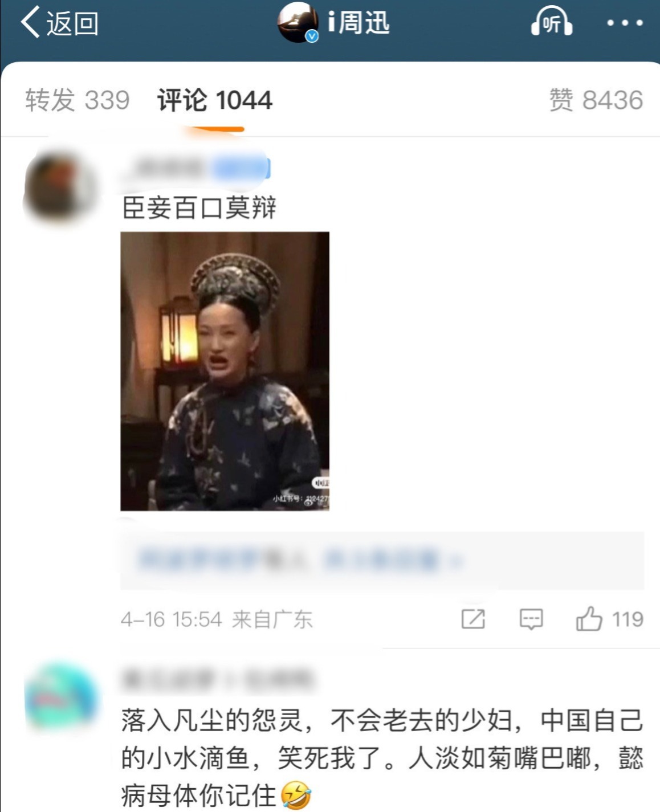Switch to the 赞 8436 tab
Image resolution: width=660 pixels, height=812 pixels.
click(596, 100)
